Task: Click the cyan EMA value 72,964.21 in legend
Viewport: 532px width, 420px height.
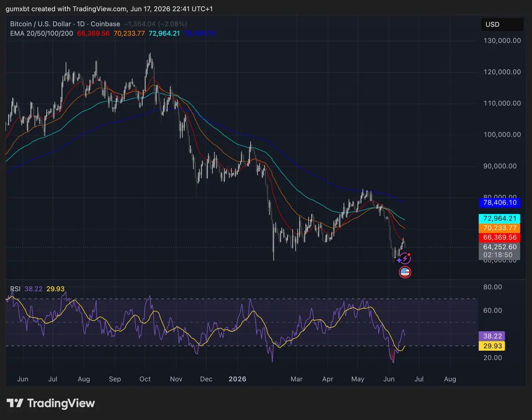Action: click(x=164, y=33)
